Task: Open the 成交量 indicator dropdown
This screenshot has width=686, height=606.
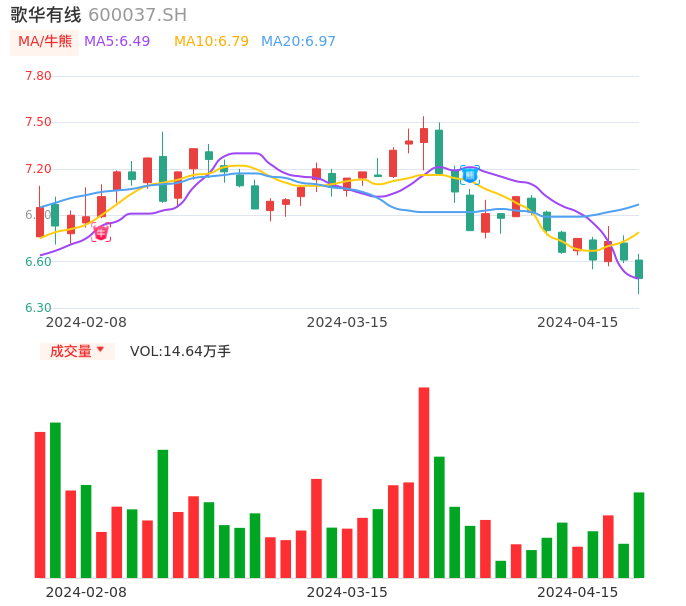Action: coord(77,351)
